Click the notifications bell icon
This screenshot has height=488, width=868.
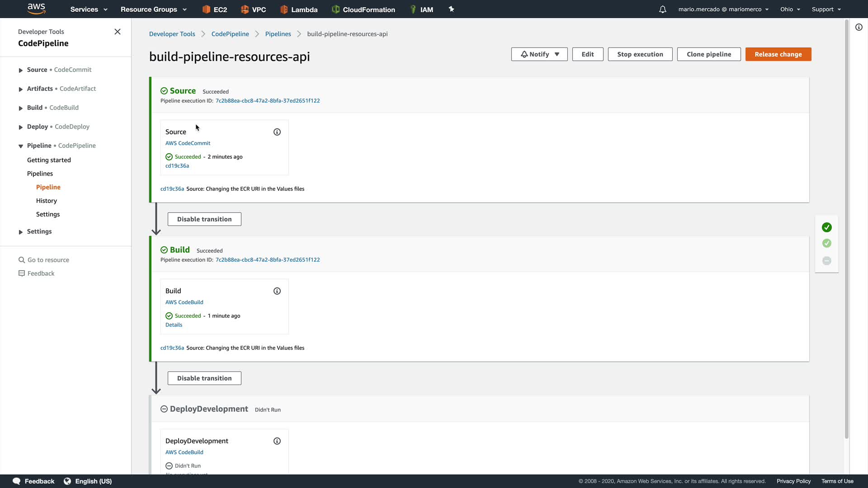tap(662, 9)
